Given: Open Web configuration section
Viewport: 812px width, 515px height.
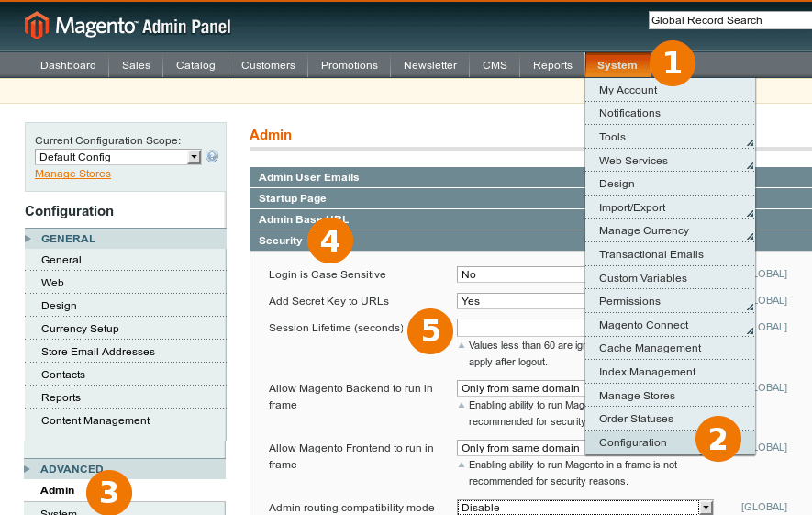Looking at the screenshot, I should click(125, 283).
